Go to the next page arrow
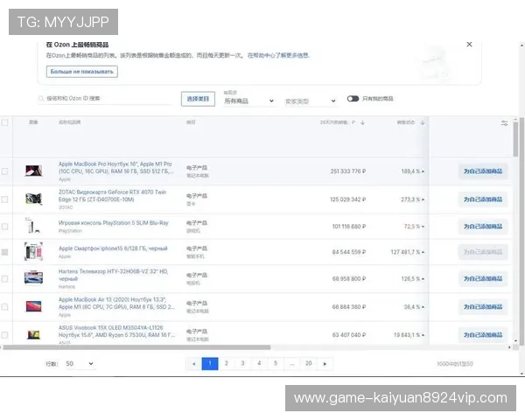The image size is (525, 420). coord(325,363)
